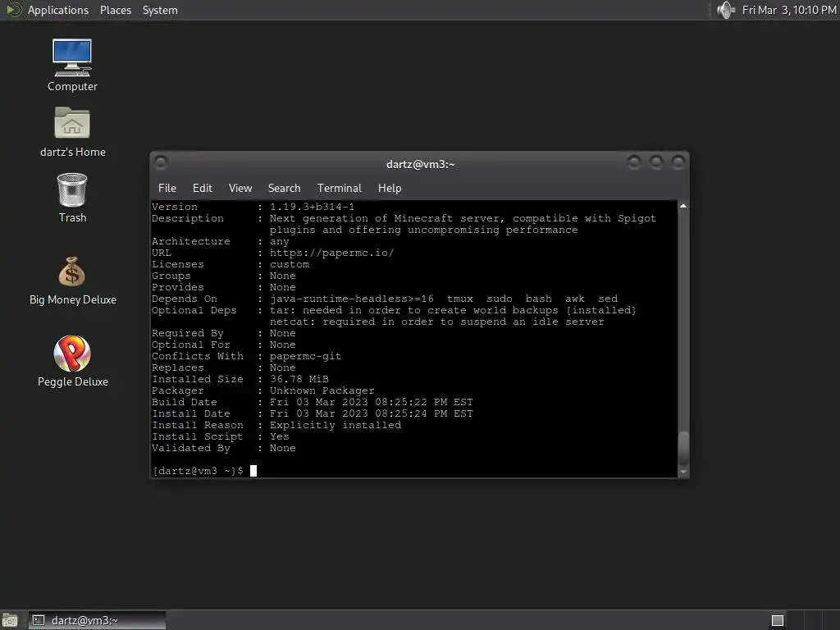
Task: Click the Licenses custom value
Action: [x=290, y=265]
